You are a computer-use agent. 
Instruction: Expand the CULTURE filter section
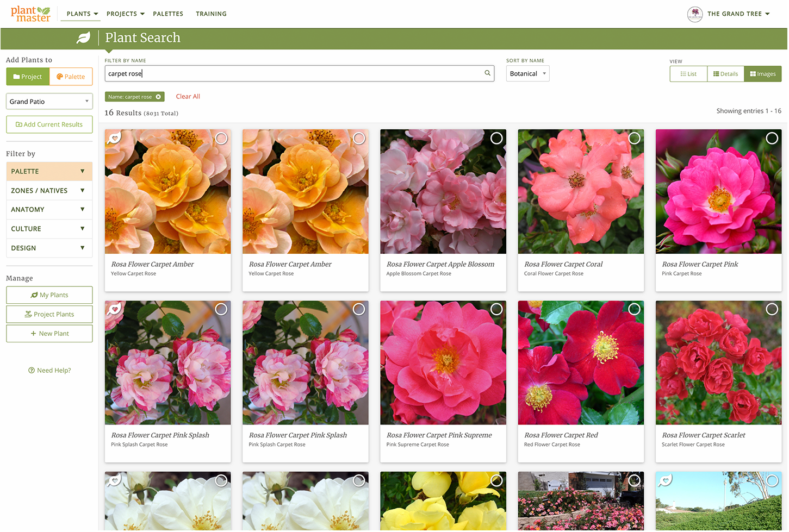coord(49,229)
